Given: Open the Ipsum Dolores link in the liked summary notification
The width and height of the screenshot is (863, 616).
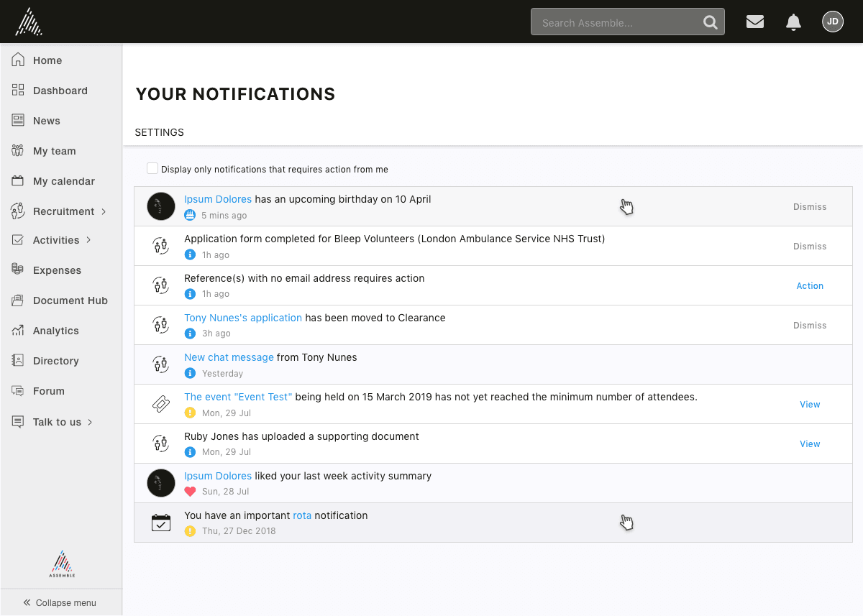Looking at the screenshot, I should pyautogui.click(x=218, y=476).
